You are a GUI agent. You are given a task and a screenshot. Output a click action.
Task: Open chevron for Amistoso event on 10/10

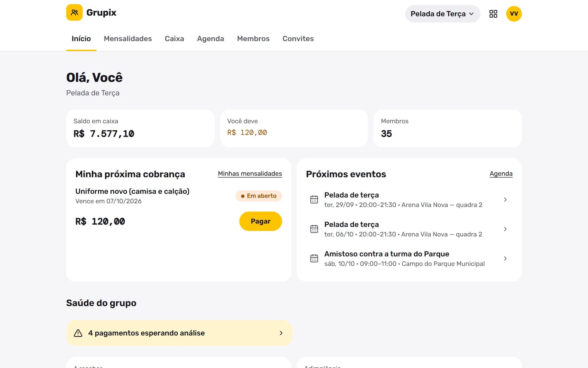(x=505, y=259)
